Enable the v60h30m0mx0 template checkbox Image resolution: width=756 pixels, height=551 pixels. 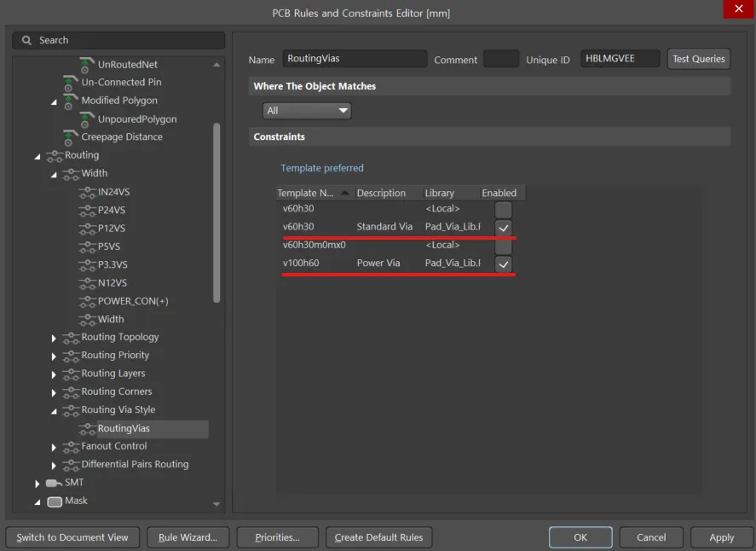coord(504,246)
